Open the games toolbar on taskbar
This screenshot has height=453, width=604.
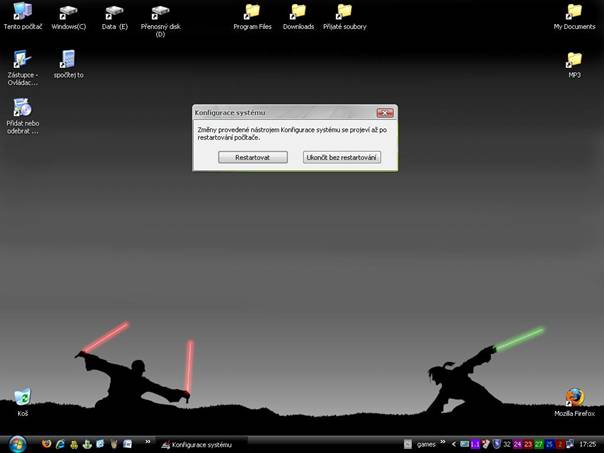click(425, 445)
